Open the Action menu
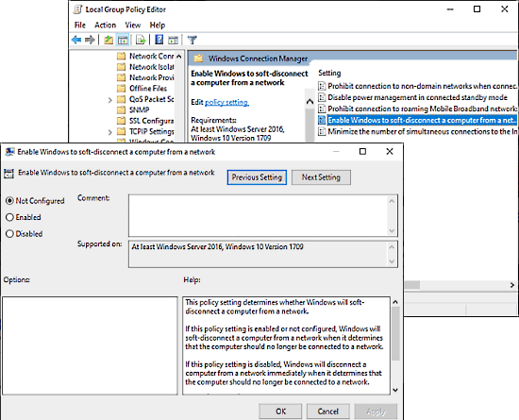Image resolution: width=519 pixels, height=420 pixels. tap(106, 25)
